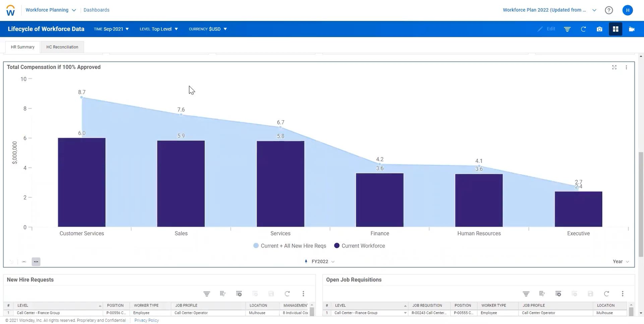
Task: Select the highlighted chart display toggle below the chart
Action: (x=36, y=261)
